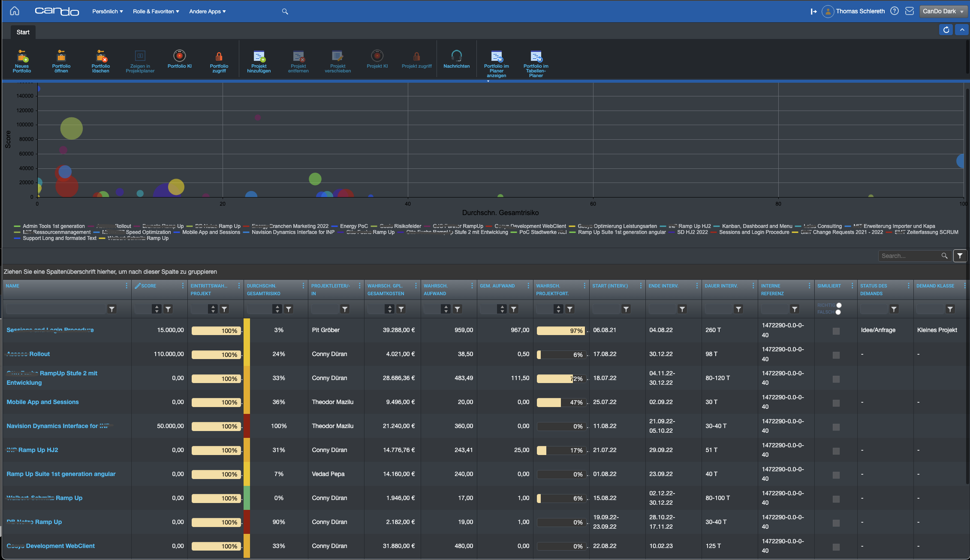Open the Development WebClient project link
Image resolution: width=970 pixels, height=560 pixels.
pyautogui.click(x=51, y=546)
